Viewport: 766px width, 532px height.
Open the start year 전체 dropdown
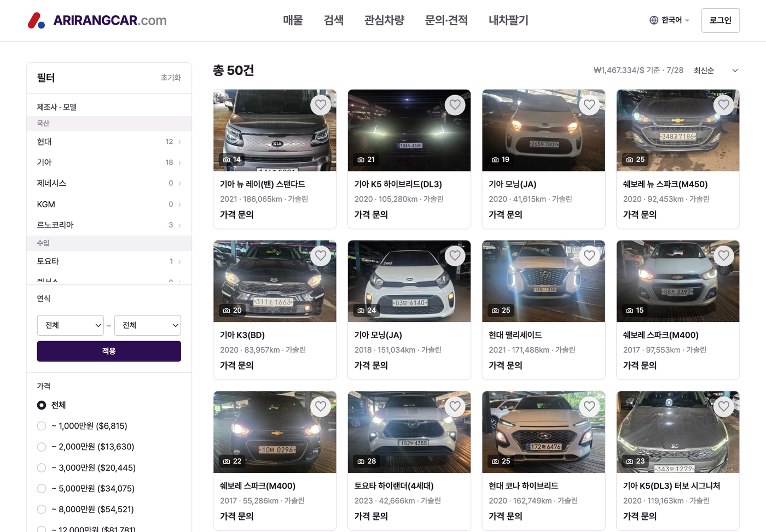tap(71, 325)
